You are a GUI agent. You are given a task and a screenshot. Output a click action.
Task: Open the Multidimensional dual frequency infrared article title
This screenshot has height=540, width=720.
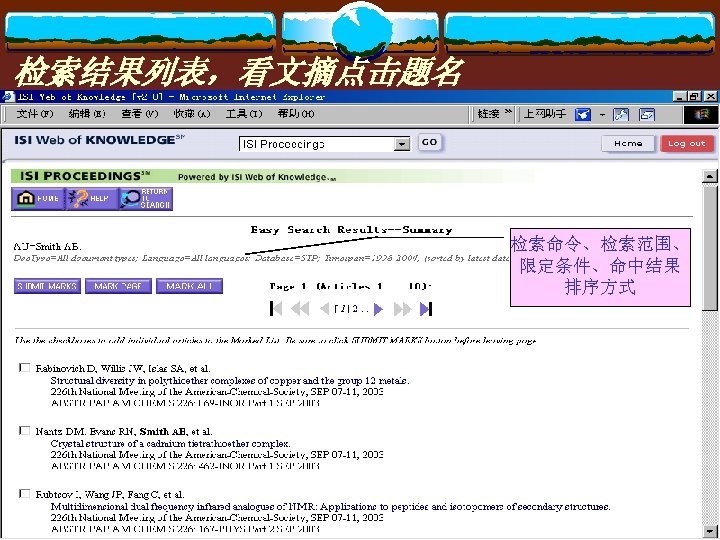330,506
